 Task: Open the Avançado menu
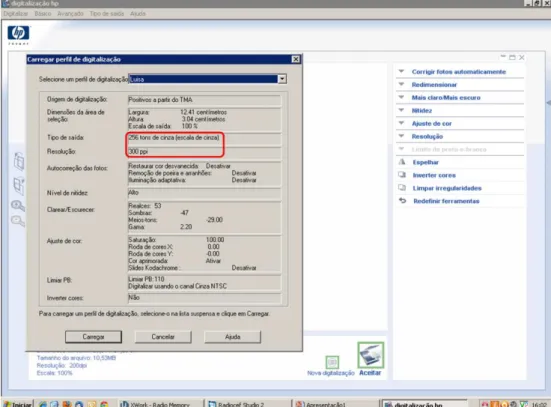pyautogui.click(x=70, y=13)
